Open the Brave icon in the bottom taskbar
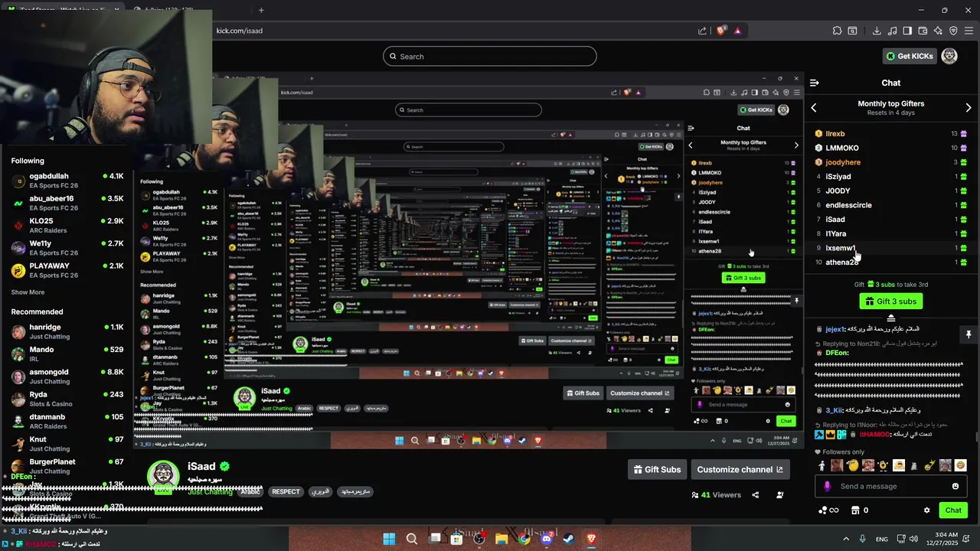This screenshot has width=980, height=551. (591, 539)
